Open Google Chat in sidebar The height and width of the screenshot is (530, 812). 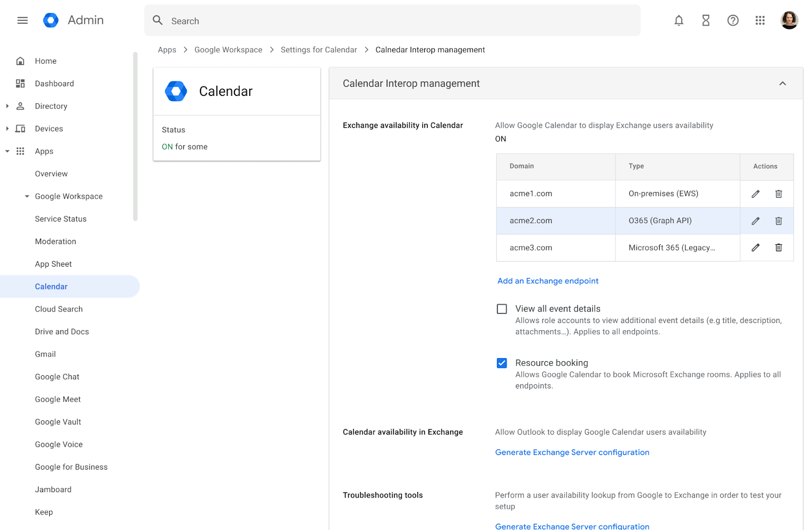(57, 377)
